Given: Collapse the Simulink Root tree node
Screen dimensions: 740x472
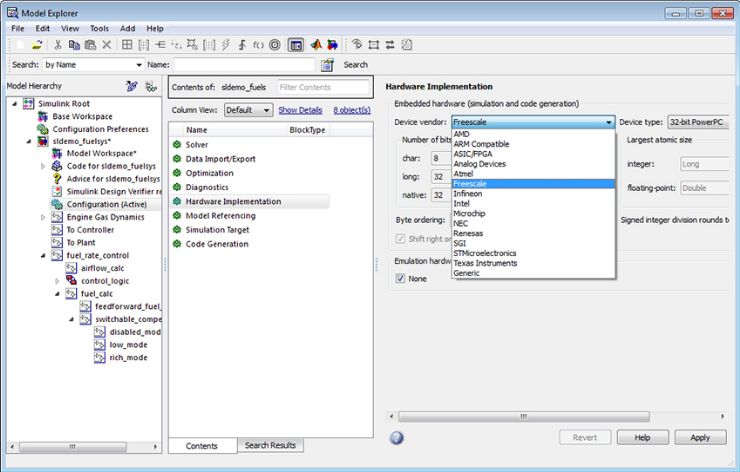Looking at the screenshot, I should point(15,103).
